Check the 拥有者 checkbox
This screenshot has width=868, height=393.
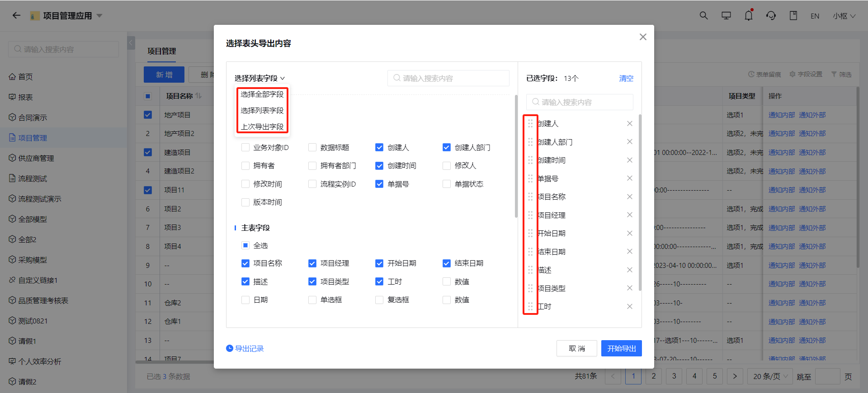click(245, 166)
